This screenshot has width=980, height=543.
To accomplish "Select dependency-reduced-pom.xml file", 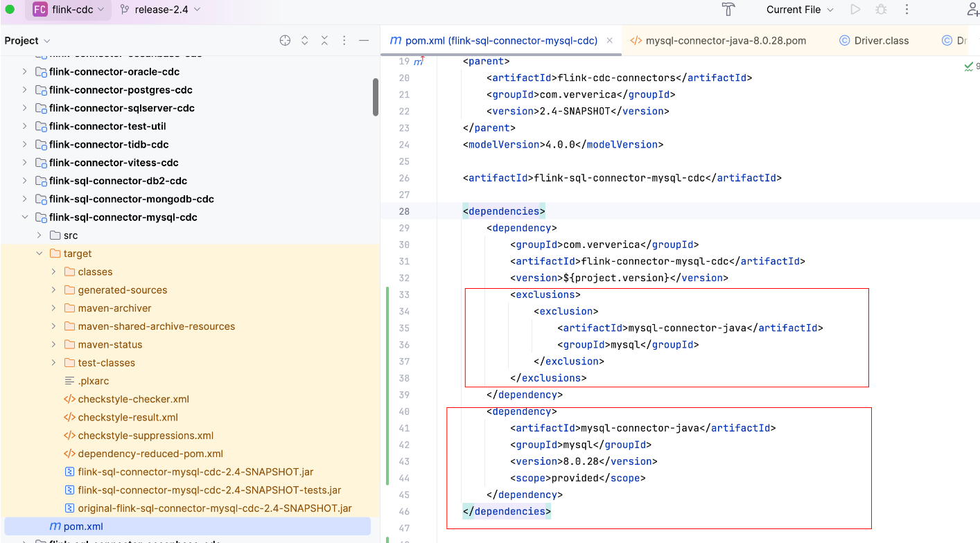I will click(150, 454).
